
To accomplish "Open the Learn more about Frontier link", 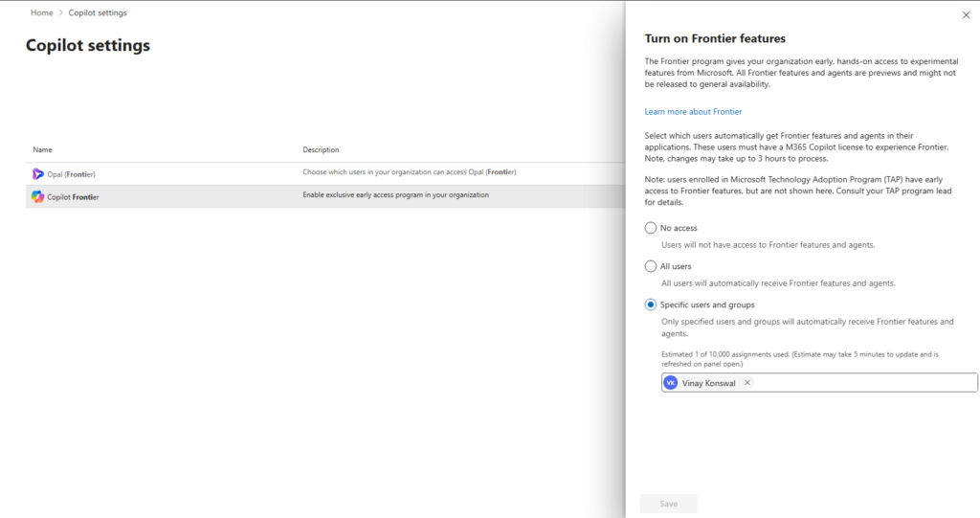I will 693,111.
